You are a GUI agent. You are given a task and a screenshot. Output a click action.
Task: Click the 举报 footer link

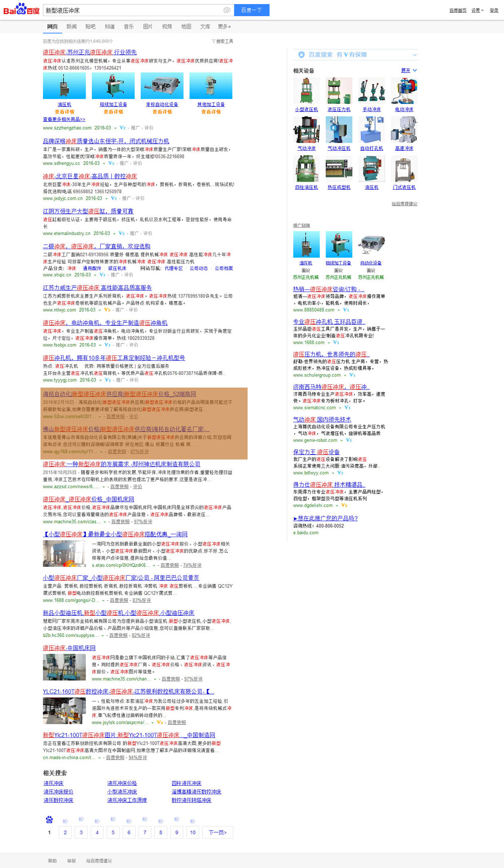coord(71,861)
